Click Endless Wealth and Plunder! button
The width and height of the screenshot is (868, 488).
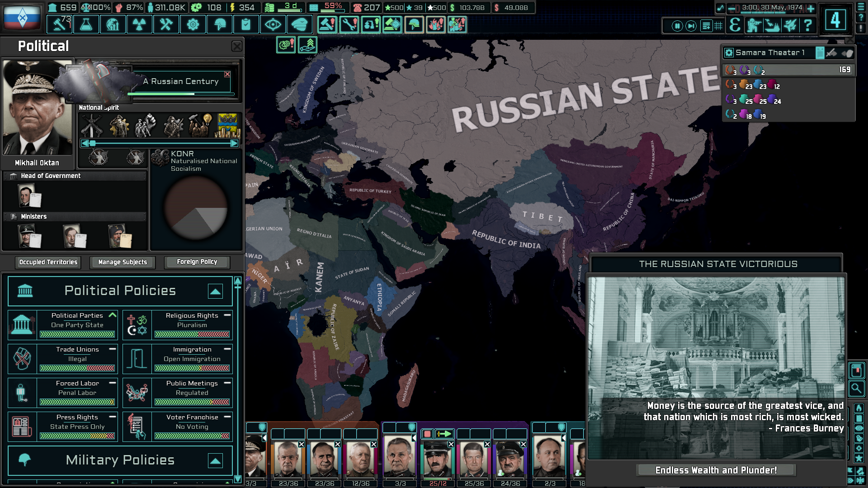pos(716,470)
